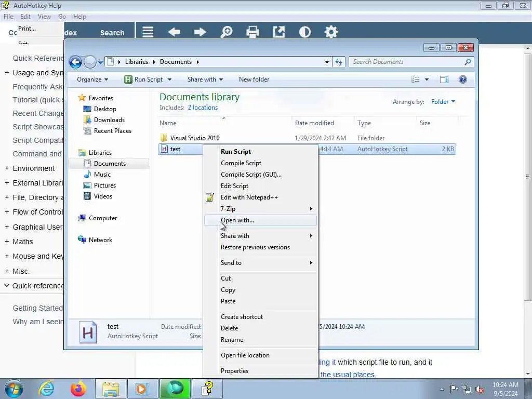Switch to the Search tab in Help

coord(112,33)
